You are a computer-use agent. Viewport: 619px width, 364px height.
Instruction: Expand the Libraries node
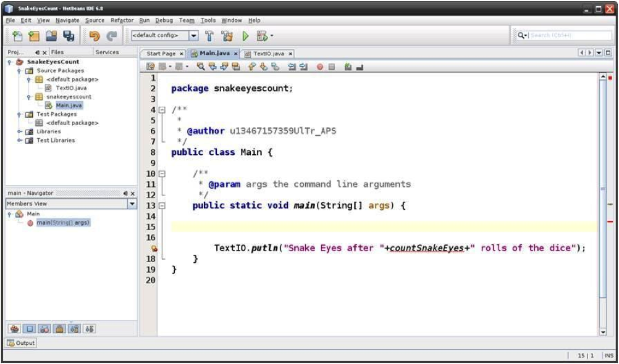click(19, 131)
